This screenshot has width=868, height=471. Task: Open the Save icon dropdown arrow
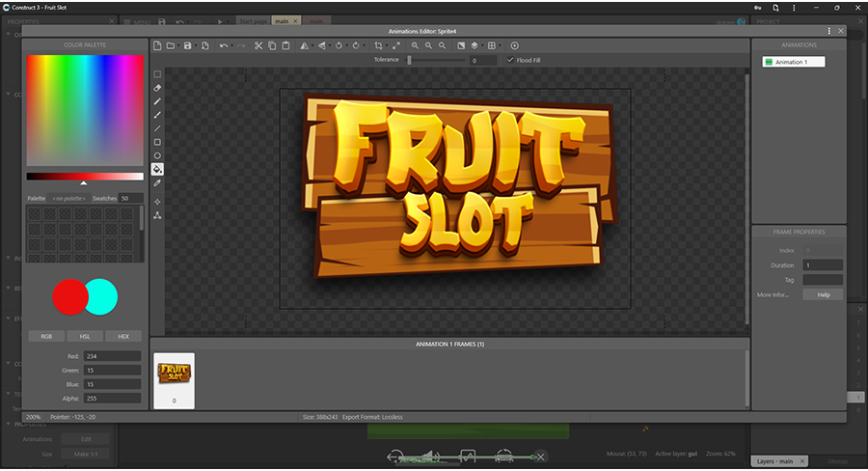[x=198, y=45]
